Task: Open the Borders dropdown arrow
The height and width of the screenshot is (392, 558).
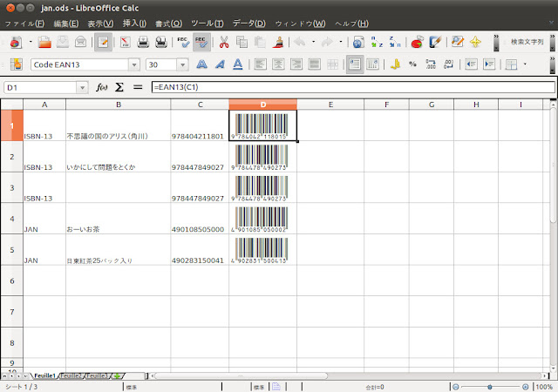Action: (525, 64)
